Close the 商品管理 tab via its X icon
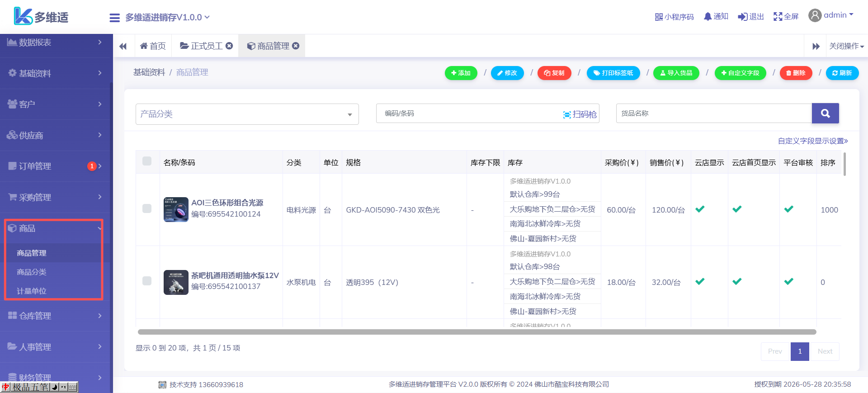The height and width of the screenshot is (393, 868). (296, 46)
